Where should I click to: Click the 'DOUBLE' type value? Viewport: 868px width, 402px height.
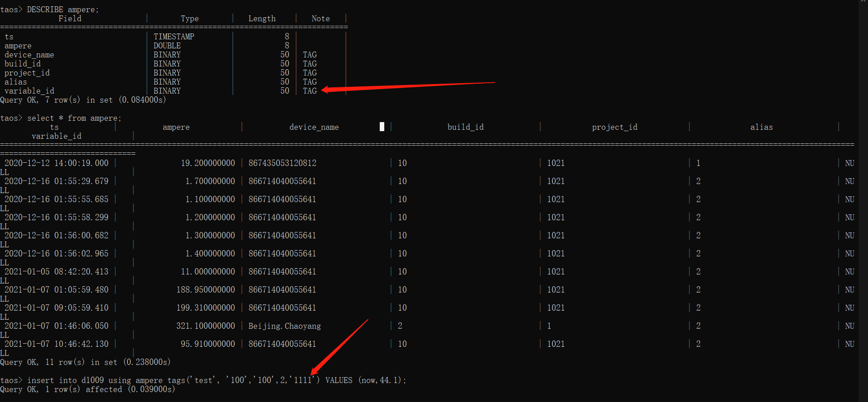click(167, 46)
